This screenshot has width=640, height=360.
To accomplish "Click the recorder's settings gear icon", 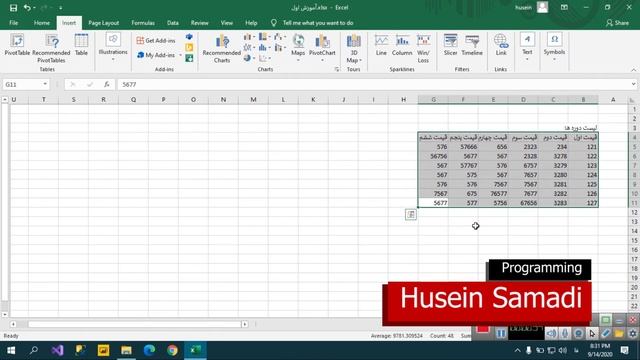I will click(x=633, y=334).
